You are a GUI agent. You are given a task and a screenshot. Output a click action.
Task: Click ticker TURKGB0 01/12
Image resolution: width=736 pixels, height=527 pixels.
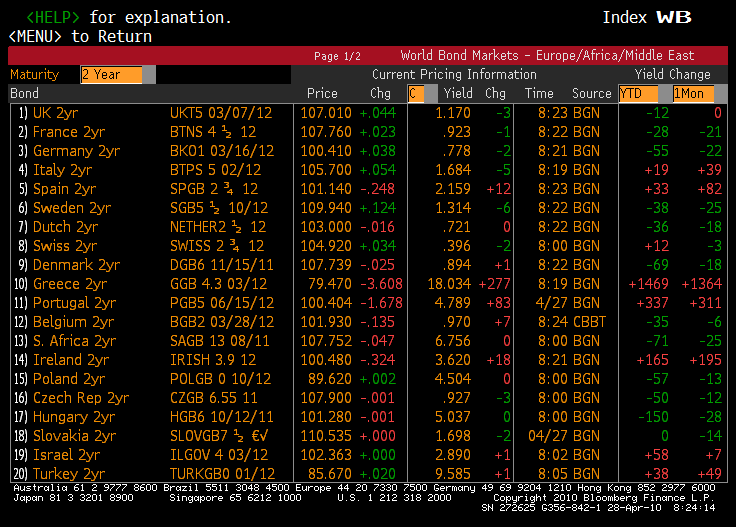tap(222, 474)
